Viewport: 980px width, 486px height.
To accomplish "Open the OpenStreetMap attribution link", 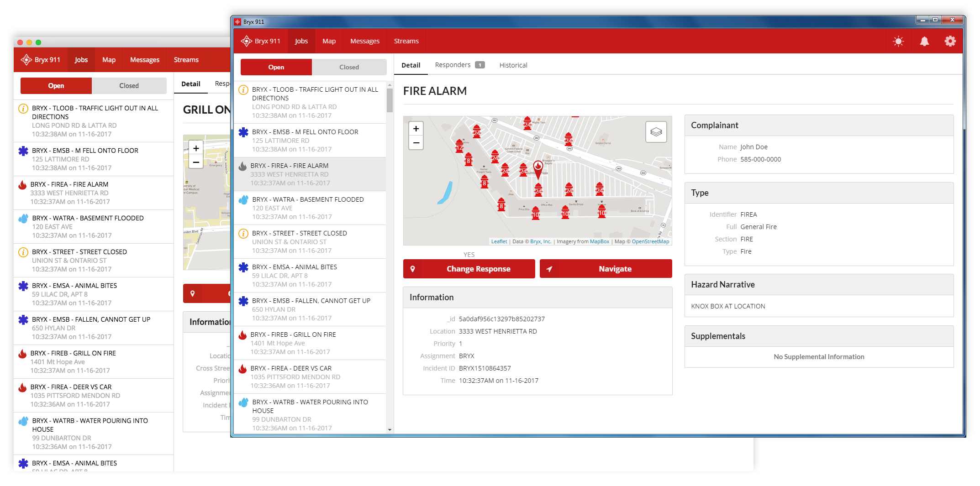I will pos(650,241).
